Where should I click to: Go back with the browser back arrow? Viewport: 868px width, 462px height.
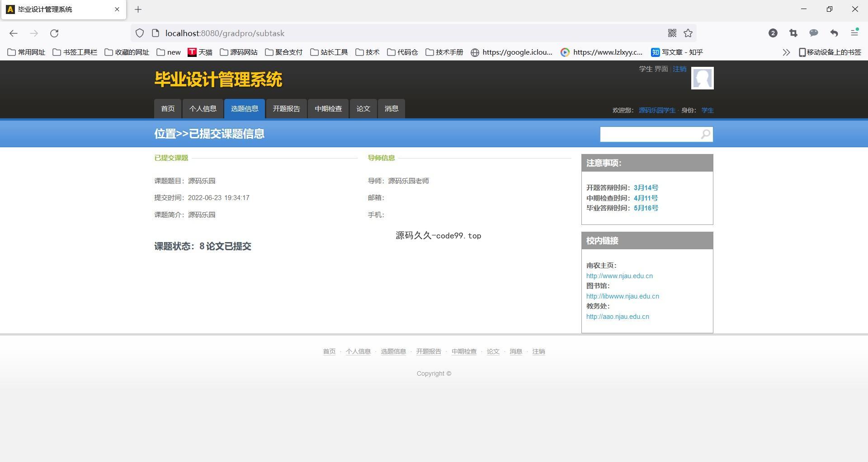13,33
